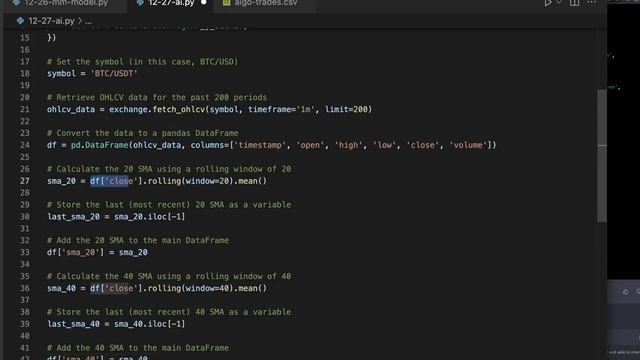Click 'sma_40.iloc[-1]' on line 39
This screenshot has width=640, height=360.
(x=149, y=324)
